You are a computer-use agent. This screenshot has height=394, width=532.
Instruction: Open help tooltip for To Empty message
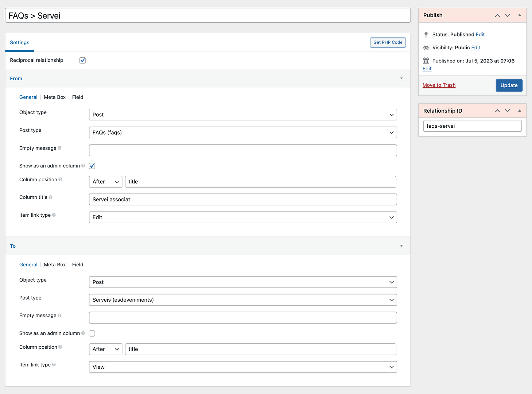click(59, 316)
